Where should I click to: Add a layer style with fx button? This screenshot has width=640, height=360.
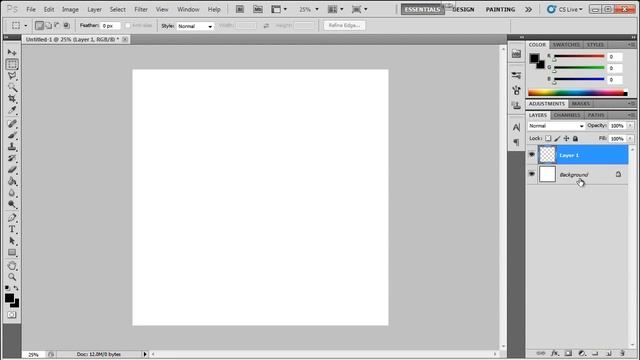coord(555,353)
